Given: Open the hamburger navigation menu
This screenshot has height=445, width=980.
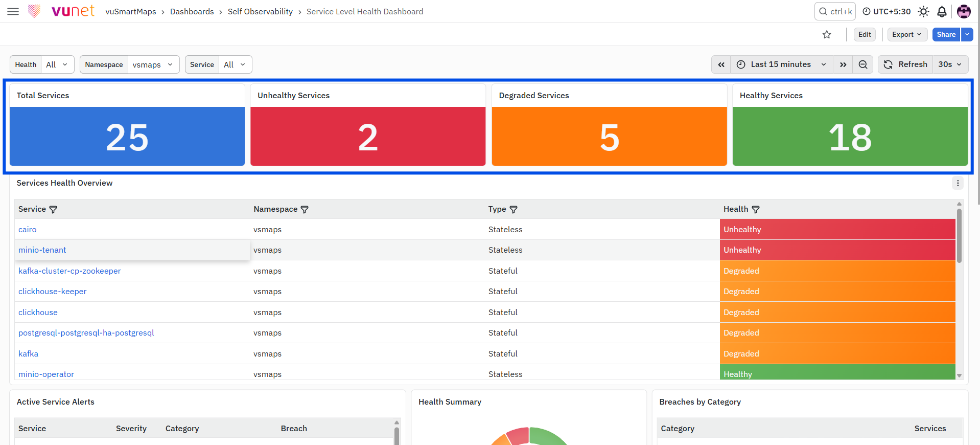Looking at the screenshot, I should click(x=13, y=11).
